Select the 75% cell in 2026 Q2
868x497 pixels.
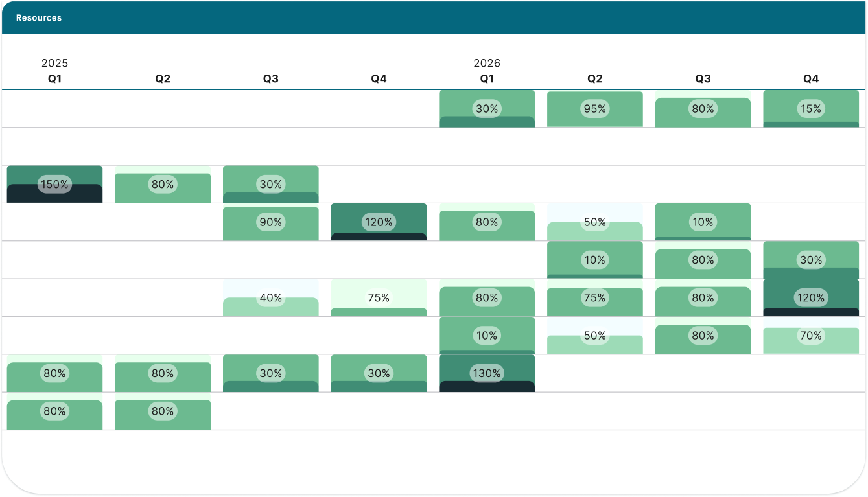pos(595,298)
